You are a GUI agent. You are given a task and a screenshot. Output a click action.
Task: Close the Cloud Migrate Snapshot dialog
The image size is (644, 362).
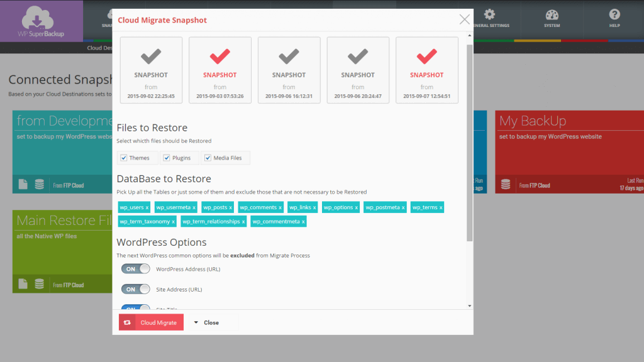[465, 19]
